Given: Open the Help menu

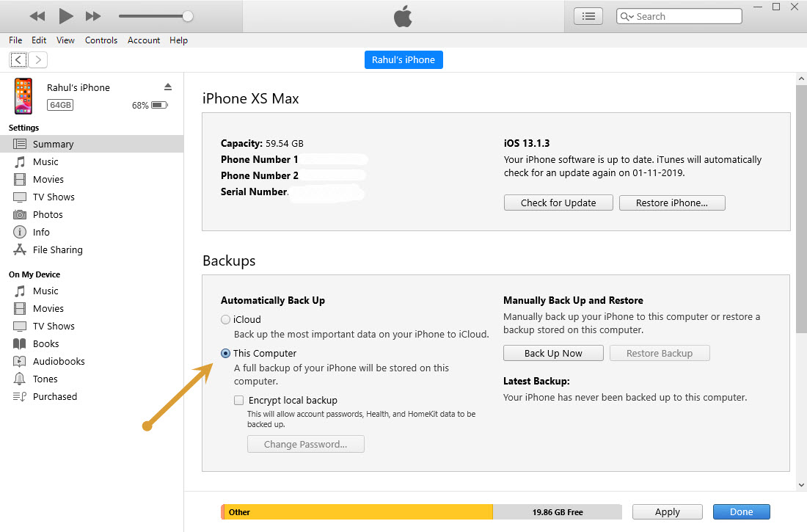Looking at the screenshot, I should point(178,40).
